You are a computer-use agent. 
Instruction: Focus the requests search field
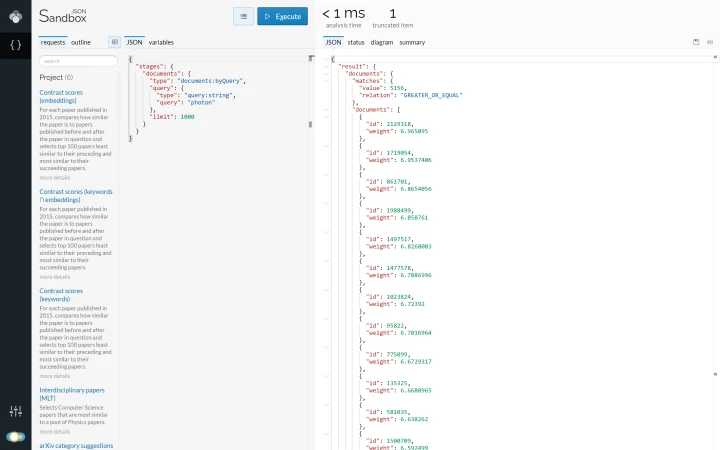[78, 61]
